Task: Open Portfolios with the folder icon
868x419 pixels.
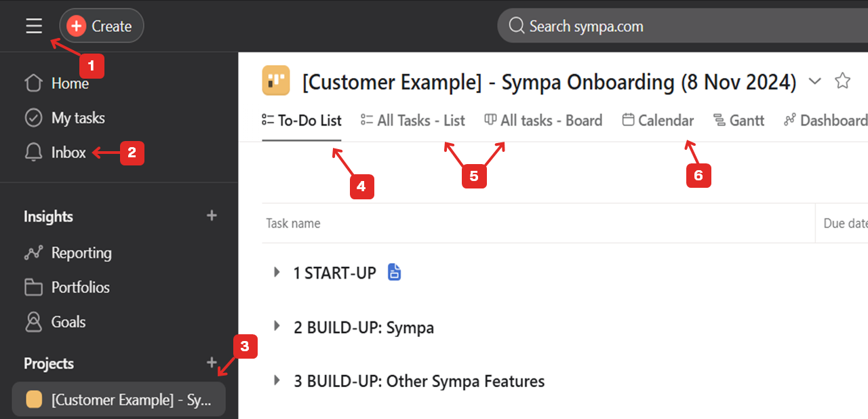Action: pyautogui.click(x=33, y=287)
